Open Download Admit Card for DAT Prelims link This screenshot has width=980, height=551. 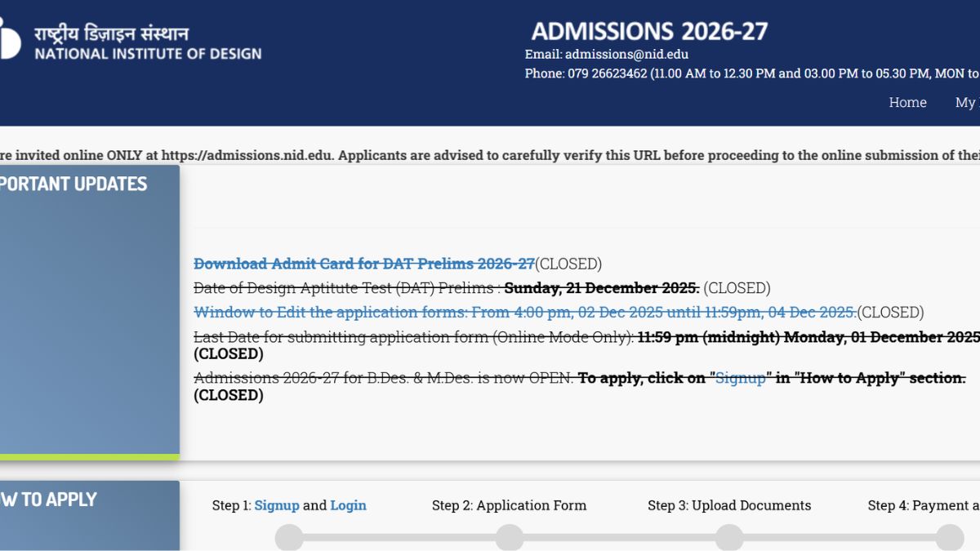[363, 264]
